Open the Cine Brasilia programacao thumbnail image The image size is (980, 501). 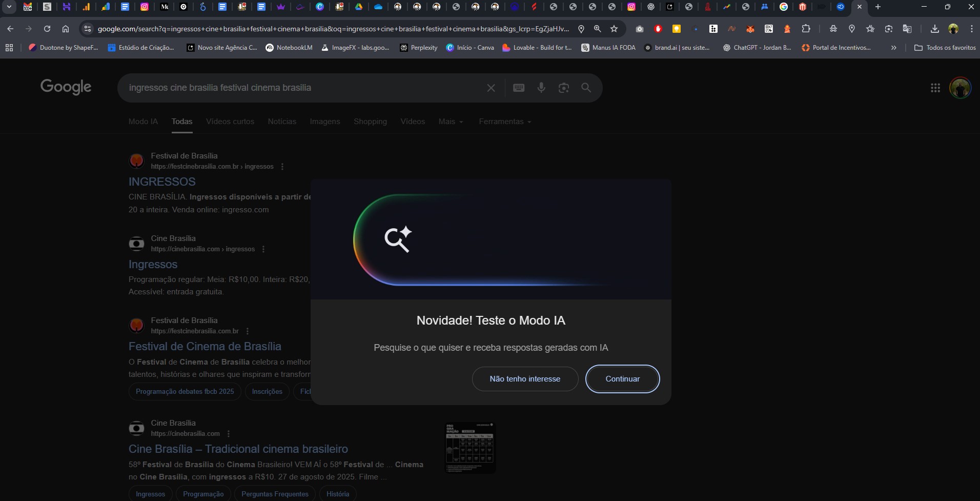(x=469, y=447)
